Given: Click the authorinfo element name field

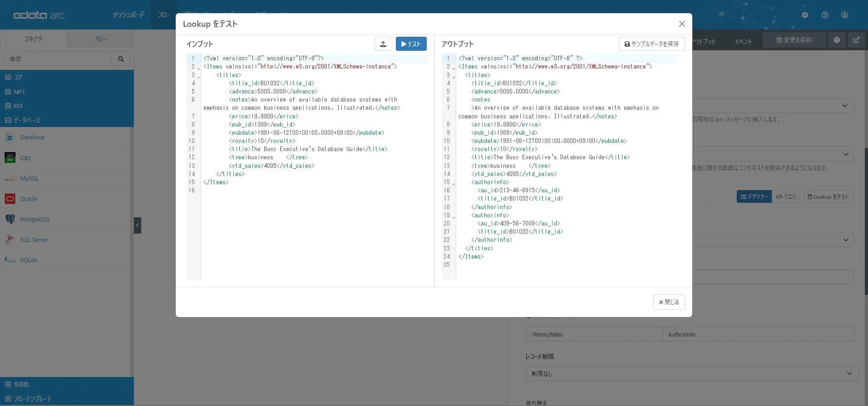Looking at the screenshot, I should click(758, 334).
